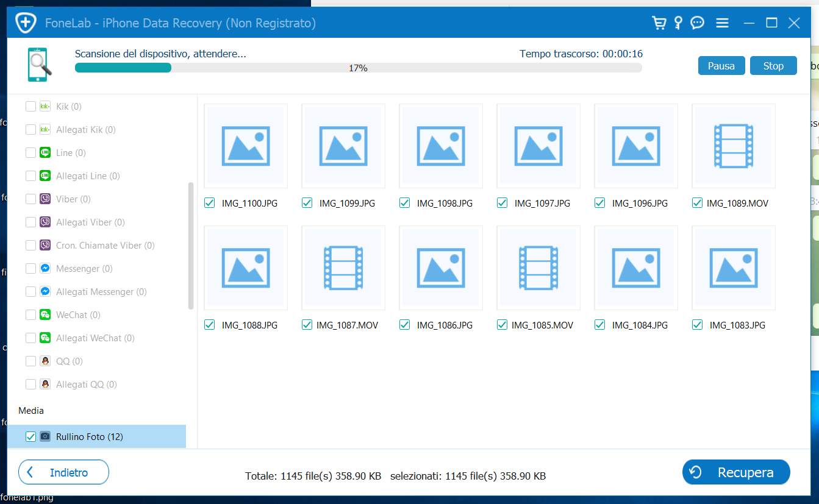819x504 pixels.
Task: Tick the Kik checkbox in sidebar
Action: point(30,107)
